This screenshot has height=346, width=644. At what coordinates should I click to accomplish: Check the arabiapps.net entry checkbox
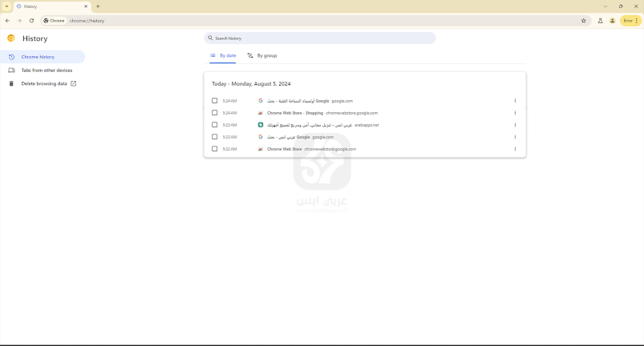tap(214, 125)
